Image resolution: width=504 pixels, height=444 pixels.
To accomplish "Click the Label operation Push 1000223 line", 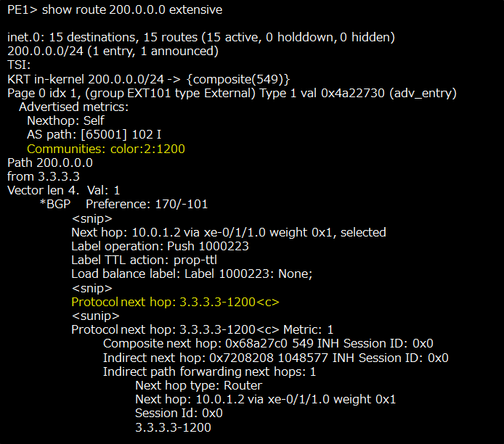I will 160,246.
